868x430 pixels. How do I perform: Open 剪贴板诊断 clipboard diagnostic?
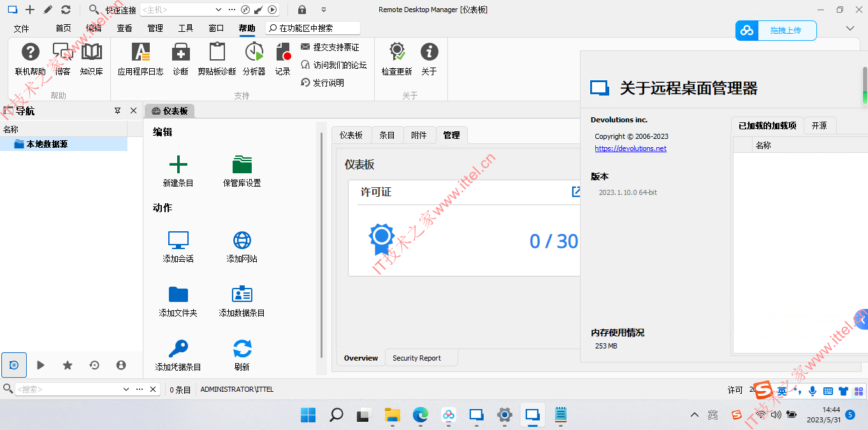(x=217, y=59)
